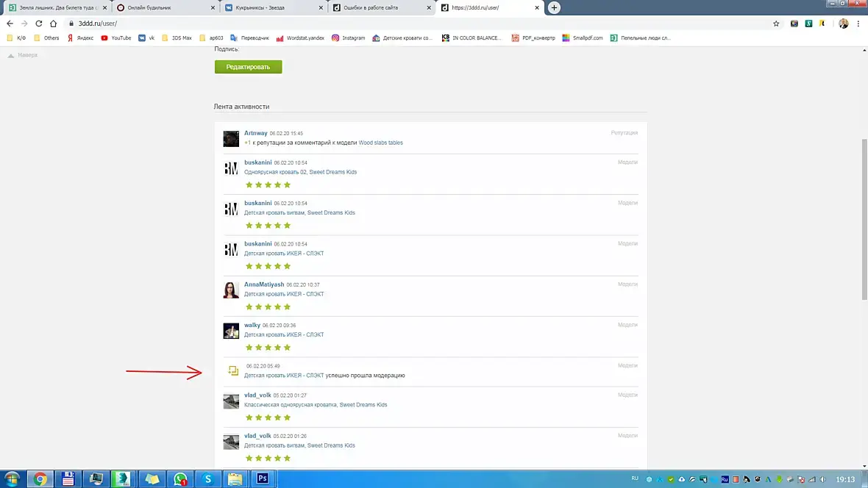This screenshot has height=488, width=868.
Task: Open Others bookmarks folder
Action: 46,38
